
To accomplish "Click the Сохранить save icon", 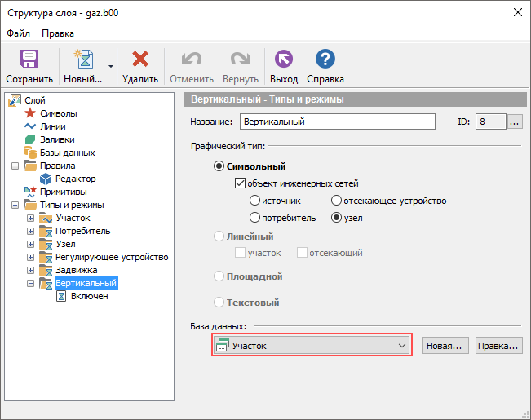I will tap(29, 59).
